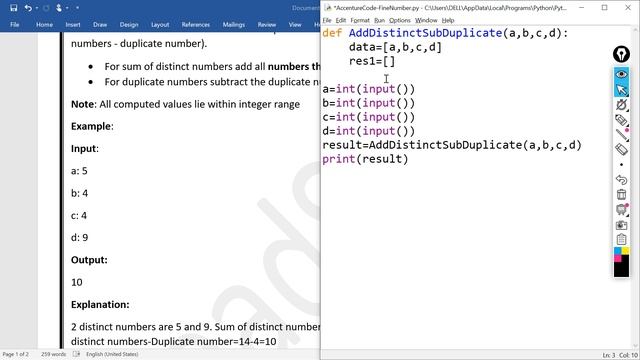Click the Epic Pen logo button
The width and height of the screenshot is (640, 360).
(x=621, y=54)
